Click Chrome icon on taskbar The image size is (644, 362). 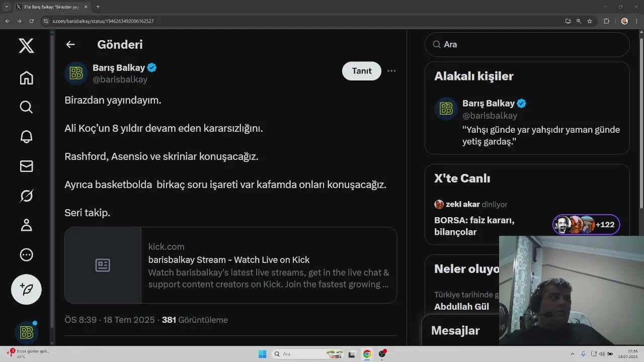367,354
